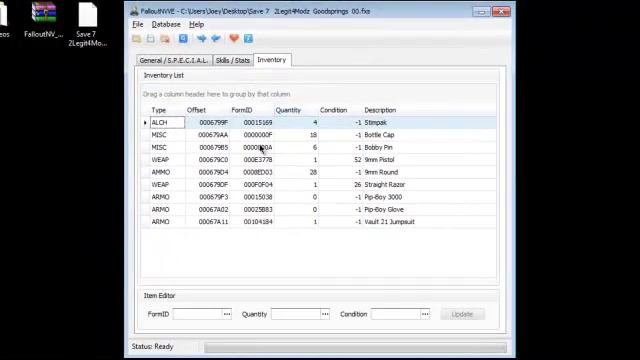Screen dimensions: 640x360
Task: Click the open file folder toolbar icon
Action: pos(137,39)
